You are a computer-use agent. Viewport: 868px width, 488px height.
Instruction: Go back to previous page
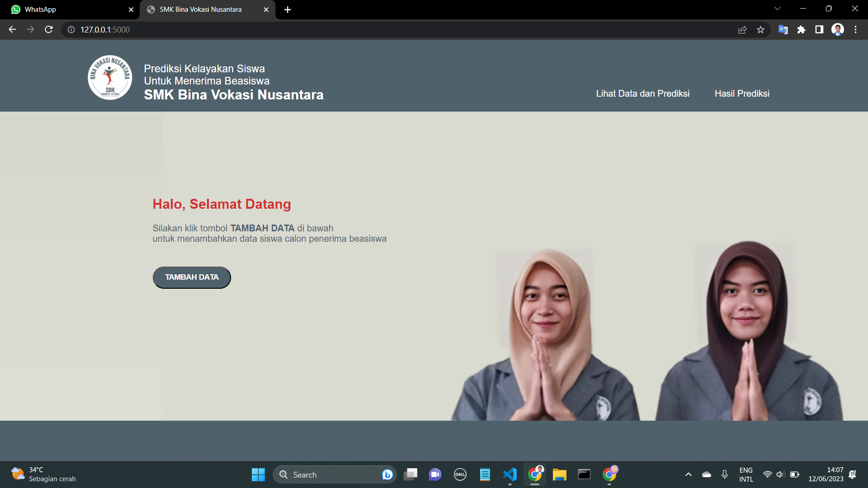pos(12,29)
